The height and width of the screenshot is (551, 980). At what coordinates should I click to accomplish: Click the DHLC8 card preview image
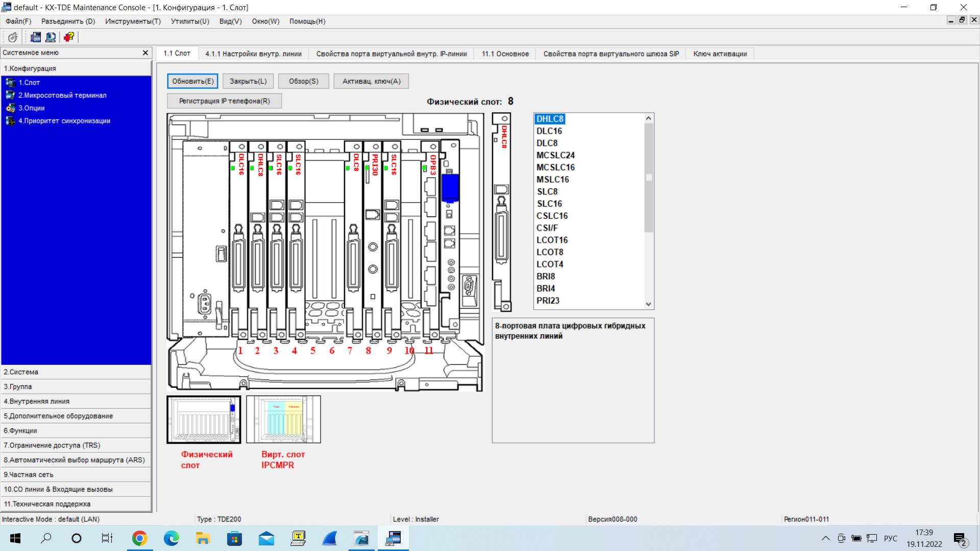(x=502, y=212)
